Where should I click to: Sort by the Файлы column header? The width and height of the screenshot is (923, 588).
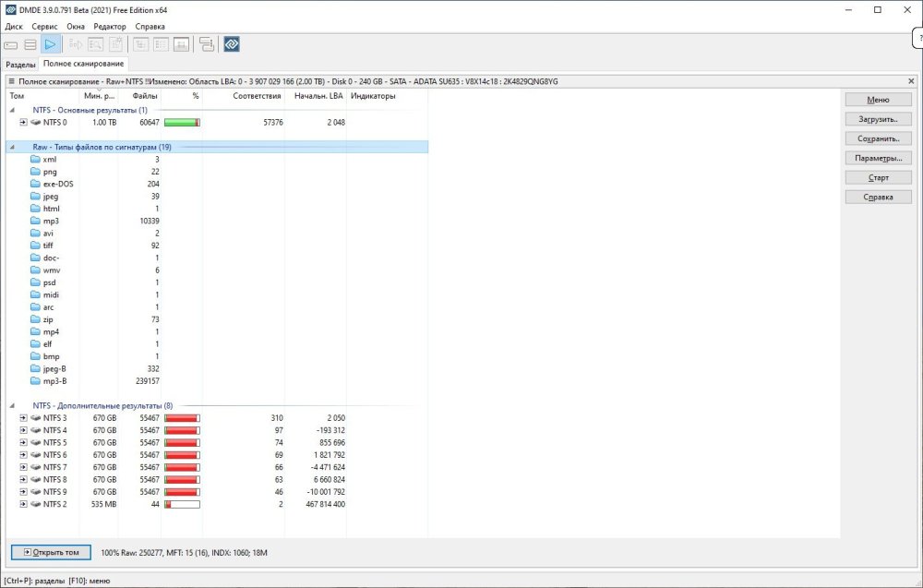click(144, 96)
